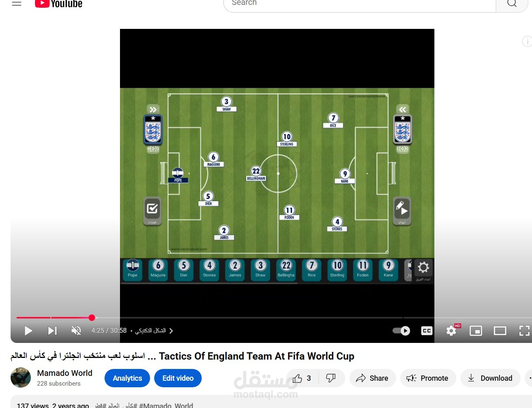The height and width of the screenshot is (408, 532).
Task: Go to YouTube home via logo
Action: click(59, 4)
